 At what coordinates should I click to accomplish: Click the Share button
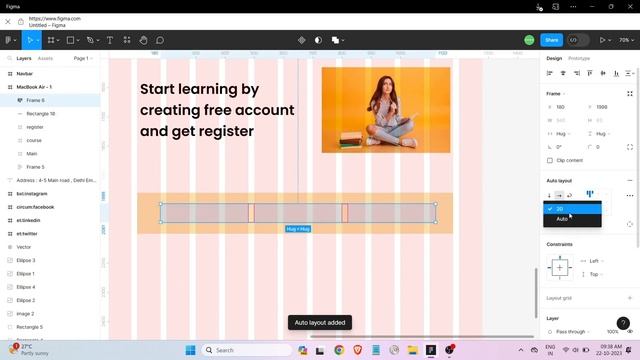pos(551,40)
